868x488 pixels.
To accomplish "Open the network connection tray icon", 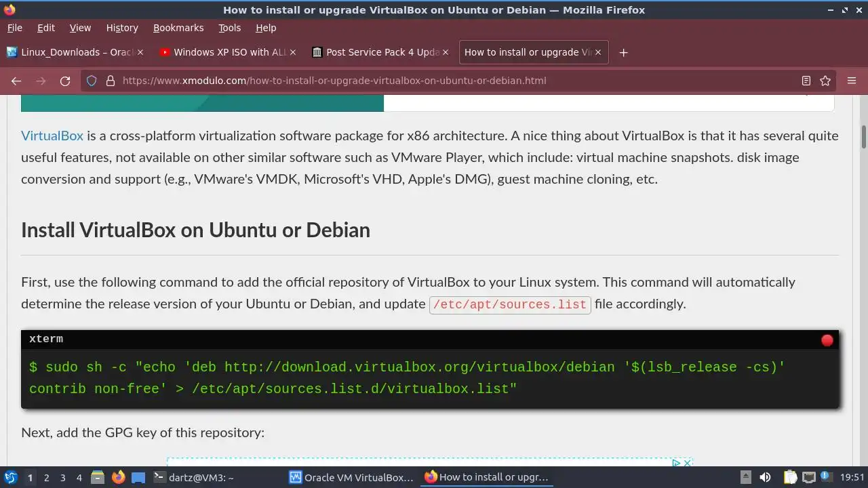I will tap(808, 477).
